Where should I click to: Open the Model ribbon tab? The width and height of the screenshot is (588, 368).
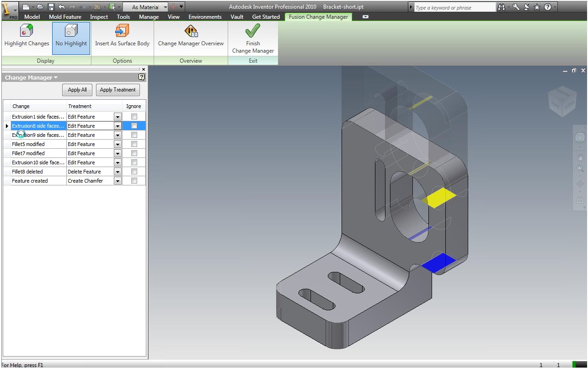32,17
